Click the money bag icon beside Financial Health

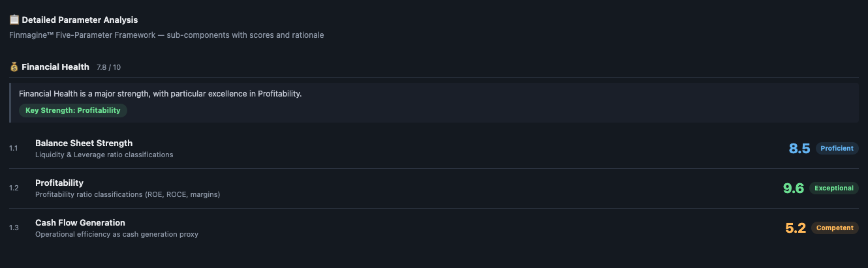(x=14, y=67)
